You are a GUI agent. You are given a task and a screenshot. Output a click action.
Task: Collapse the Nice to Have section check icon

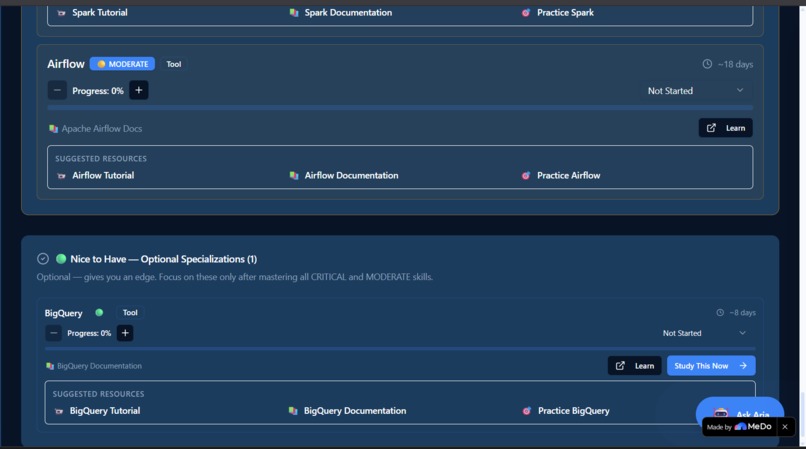43,259
